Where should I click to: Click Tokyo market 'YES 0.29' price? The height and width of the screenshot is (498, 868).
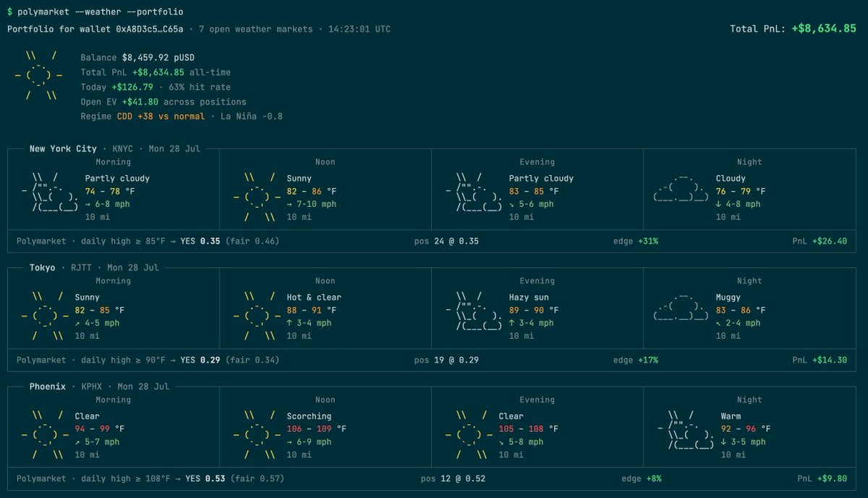pyautogui.click(x=200, y=360)
